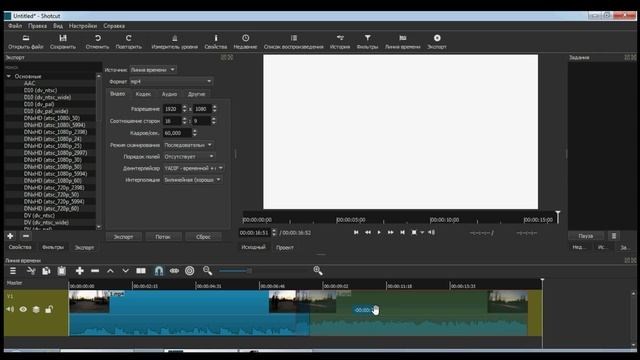Open the audio peak meter panel icon

[x=175, y=38]
